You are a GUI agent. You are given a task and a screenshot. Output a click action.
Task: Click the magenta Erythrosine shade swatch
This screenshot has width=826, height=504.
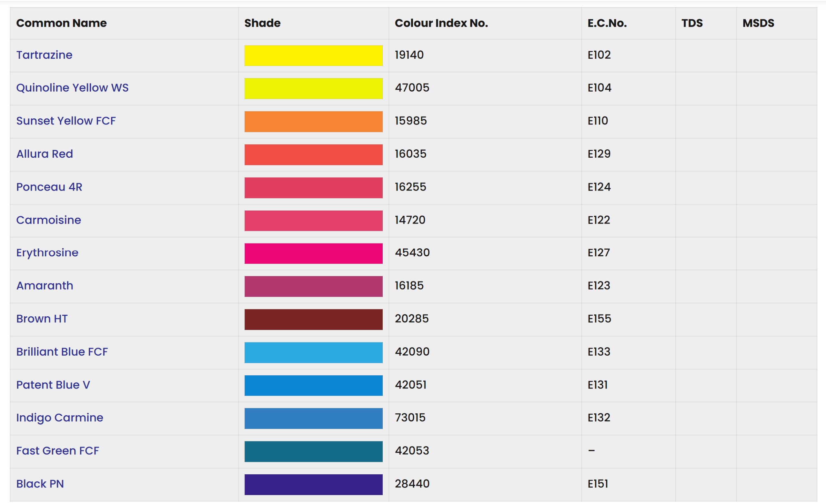(x=313, y=254)
